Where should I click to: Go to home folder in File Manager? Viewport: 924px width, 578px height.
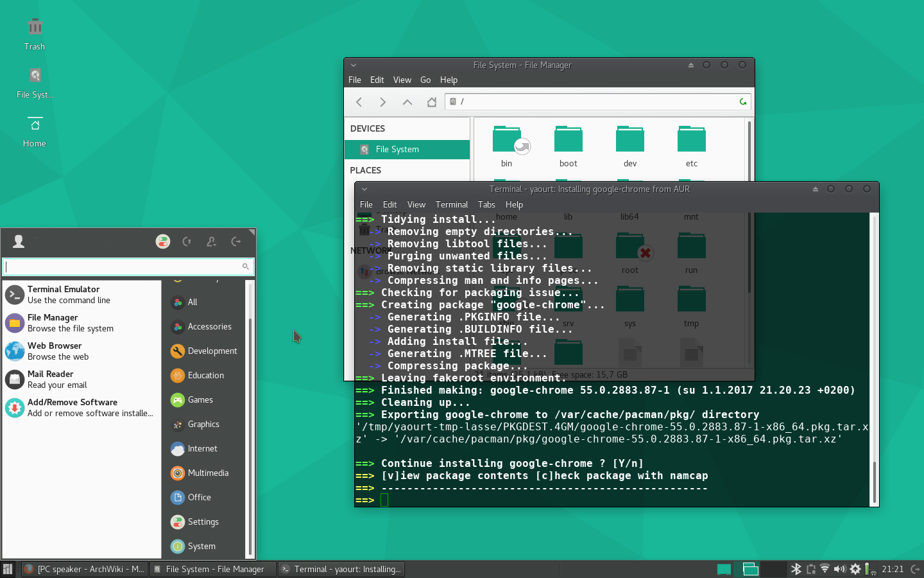432,102
